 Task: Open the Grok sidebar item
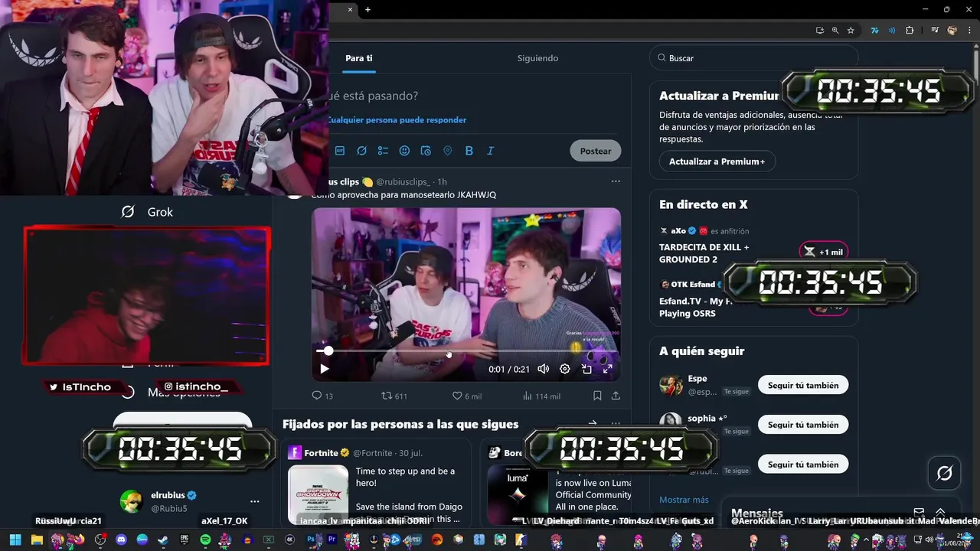click(x=147, y=212)
